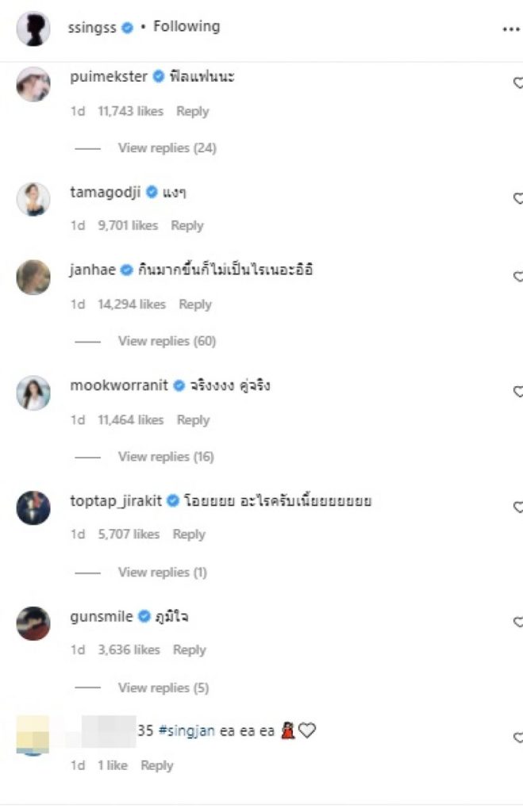
Task: Open the ssingss username link
Action: (93, 27)
